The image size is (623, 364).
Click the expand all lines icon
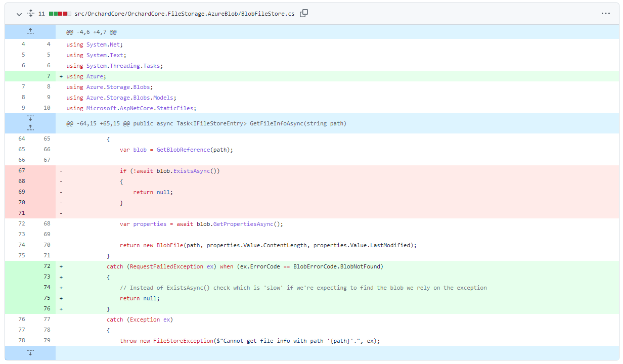point(30,14)
